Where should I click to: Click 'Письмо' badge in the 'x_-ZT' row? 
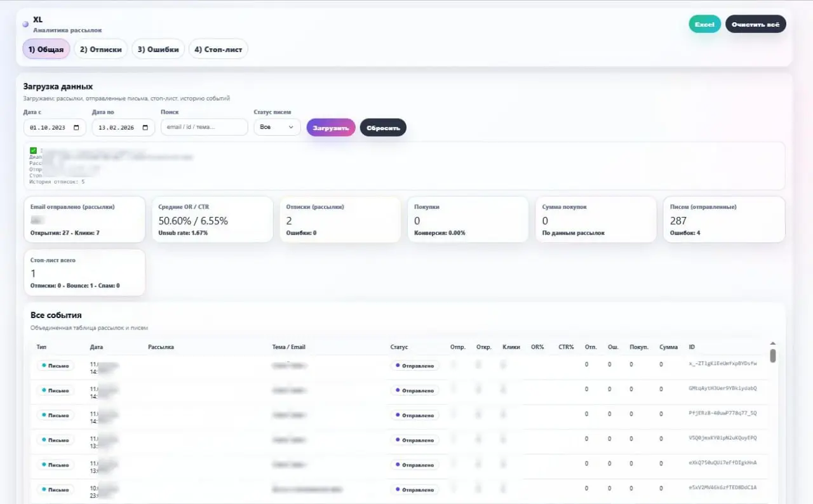(x=55, y=366)
